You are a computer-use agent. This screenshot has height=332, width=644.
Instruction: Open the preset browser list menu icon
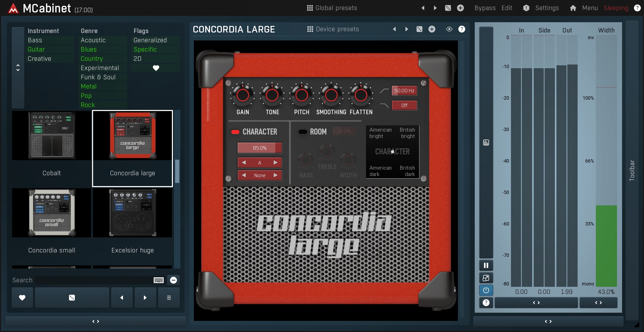coord(169,298)
